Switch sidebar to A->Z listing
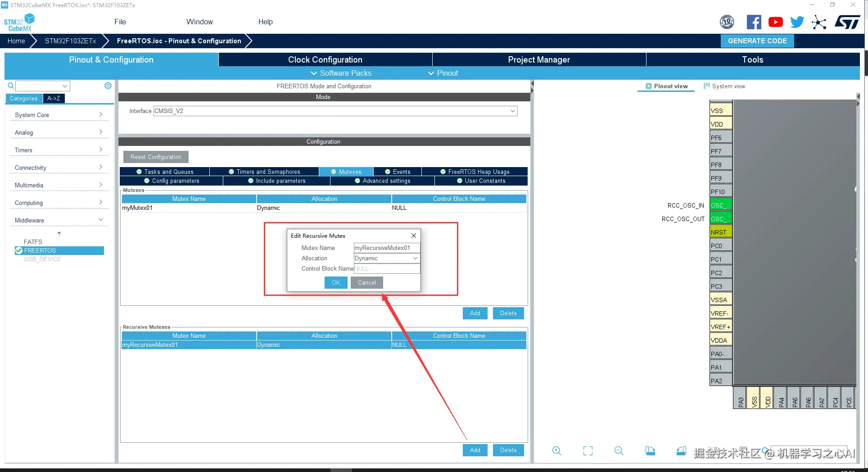This screenshot has height=472, width=868. pos(54,98)
